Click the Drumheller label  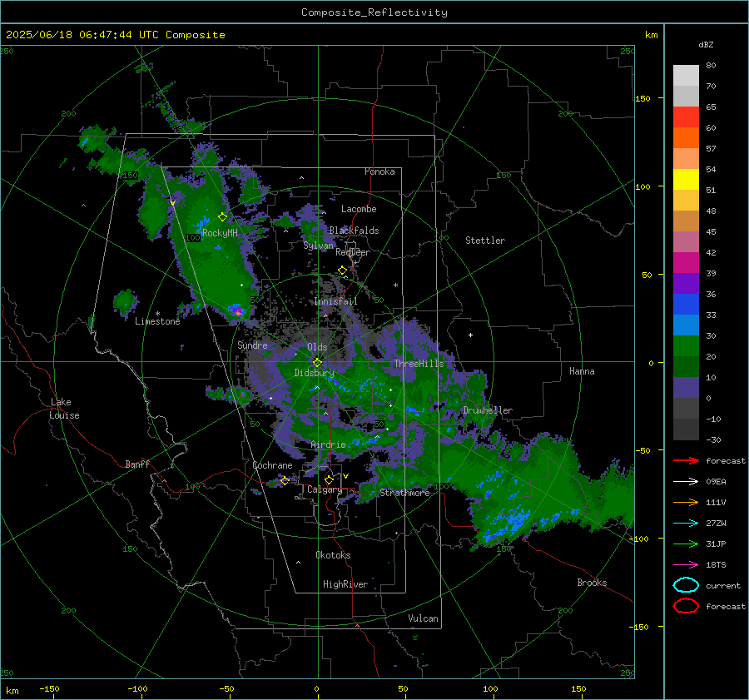tap(488, 410)
